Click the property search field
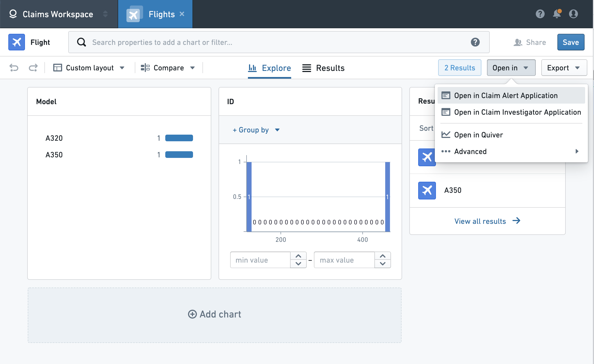Viewport: 594px width, 364px height. point(279,42)
